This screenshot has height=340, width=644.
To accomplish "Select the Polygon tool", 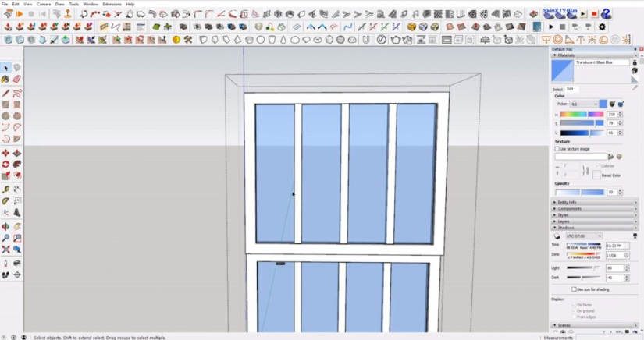I will pyautogui.click(x=17, y=116).
